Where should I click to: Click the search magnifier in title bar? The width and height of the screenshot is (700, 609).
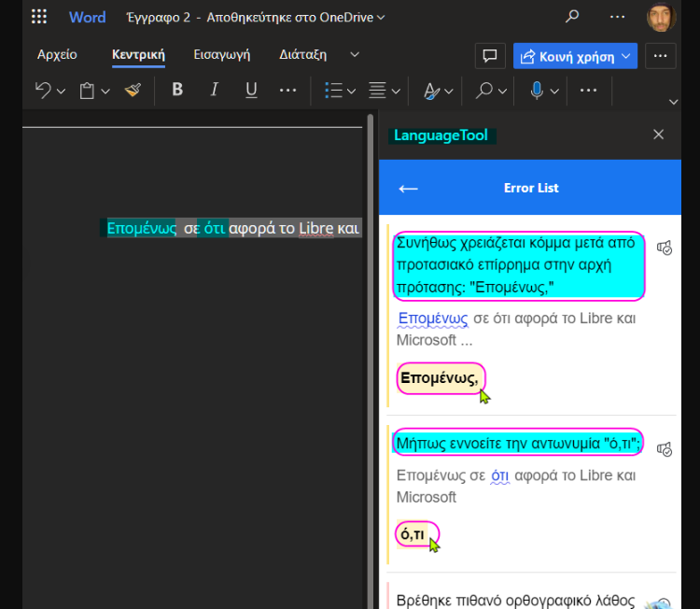point(572,17)
